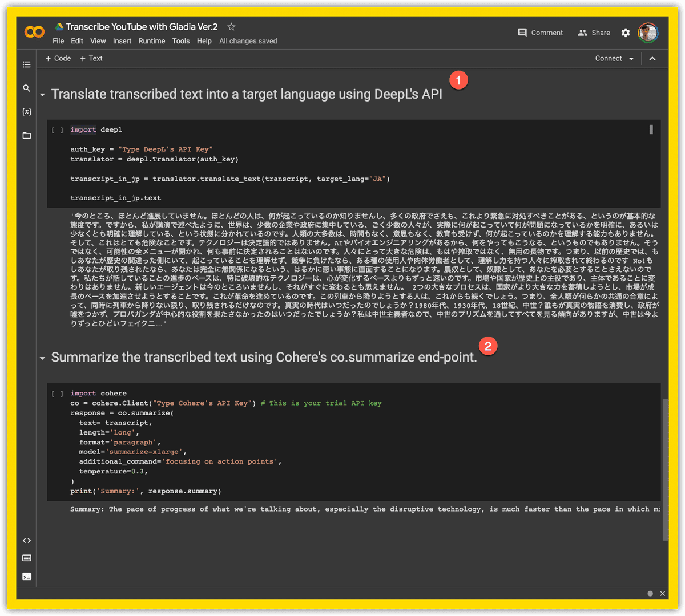Open the Command palette sidebar icon

click(27, 558)
